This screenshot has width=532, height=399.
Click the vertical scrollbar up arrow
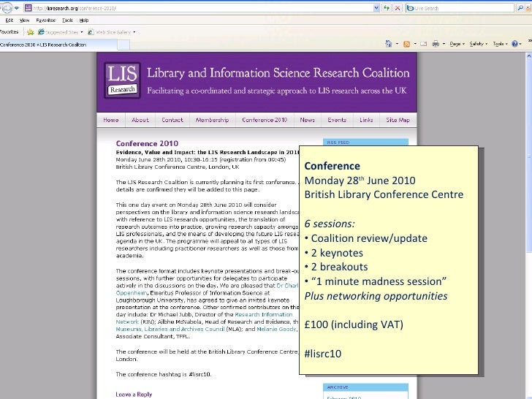(528, 56)
